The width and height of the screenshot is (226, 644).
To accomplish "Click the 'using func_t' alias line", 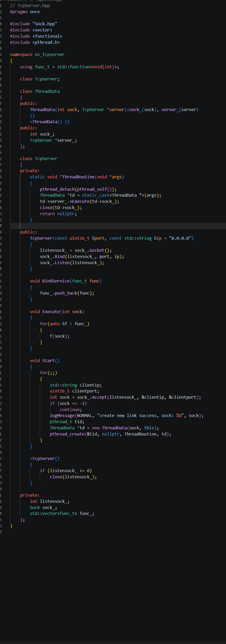I will tap(70, 67).
